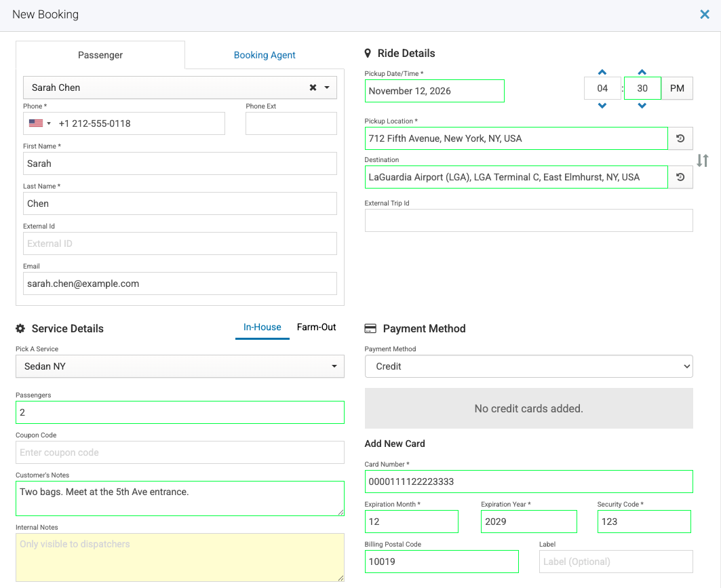The height and width of the screenshot is (588, 721).
Task: Click the card Label optional field
Action: click(616, 562)
